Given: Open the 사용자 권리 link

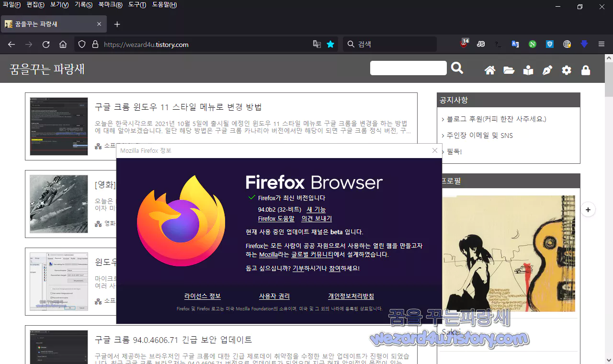Looking at the screenshot, I should 274,296.
